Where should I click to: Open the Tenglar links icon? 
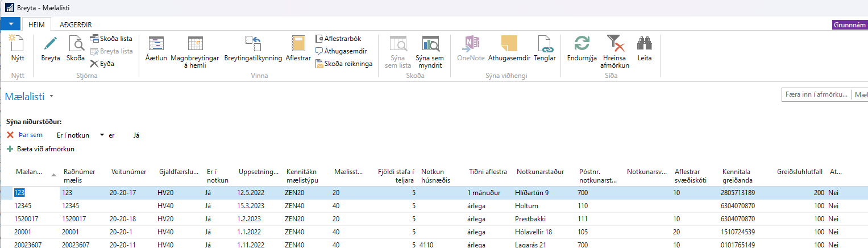[545, 44]
